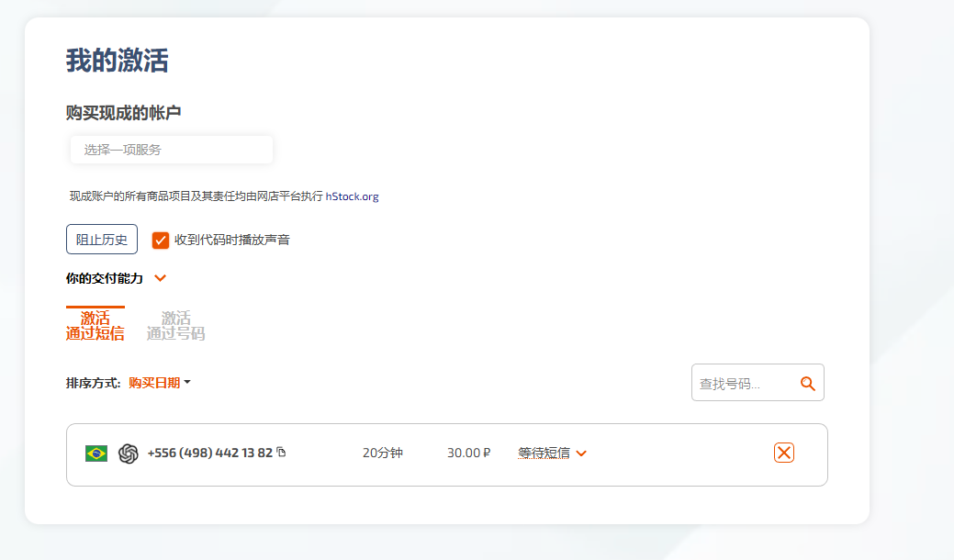954x560 pixels.
Task: Expand the 等待短信 status dropdown
Action: (552, 453)
